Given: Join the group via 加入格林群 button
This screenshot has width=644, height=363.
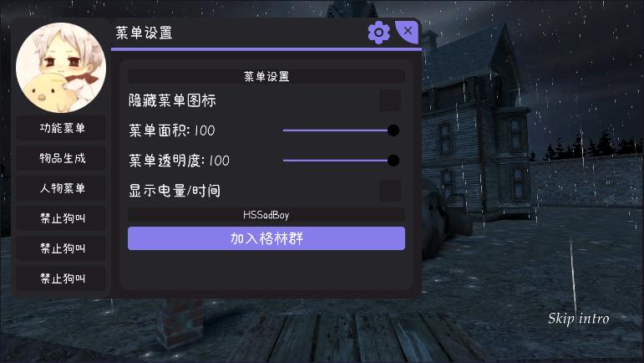Looking at the screenshot, I should (266, 238).
